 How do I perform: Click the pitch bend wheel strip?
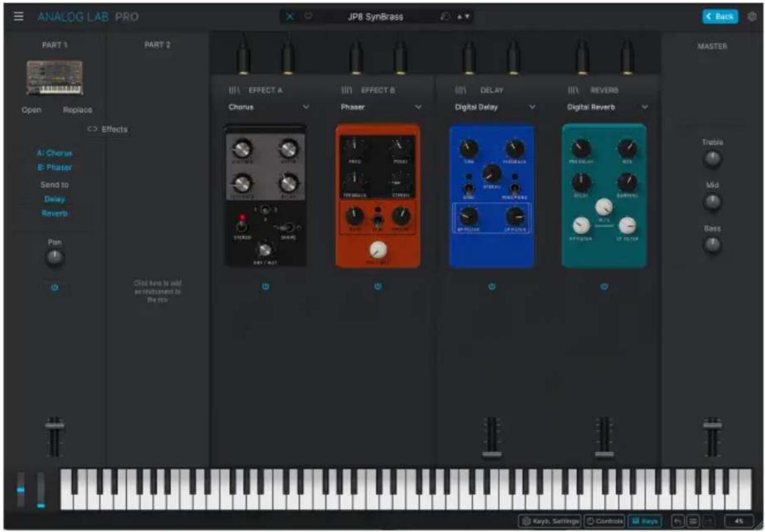(21, 490)
